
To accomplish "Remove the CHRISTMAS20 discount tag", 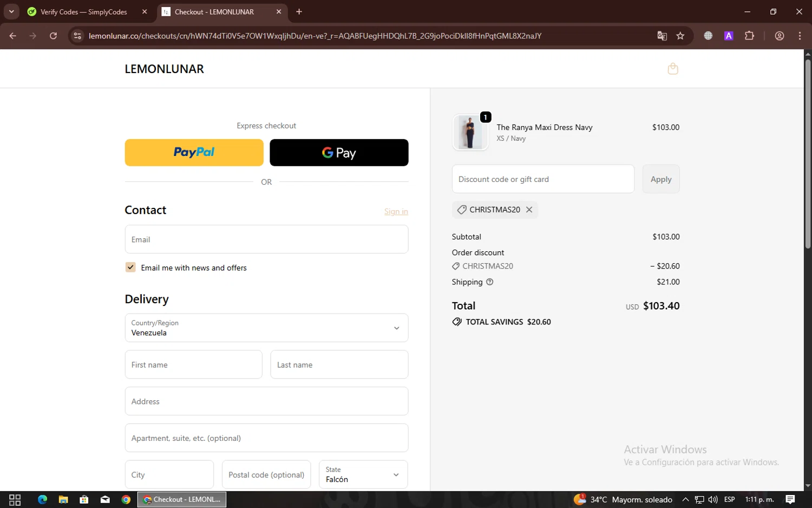I will 529,210.
